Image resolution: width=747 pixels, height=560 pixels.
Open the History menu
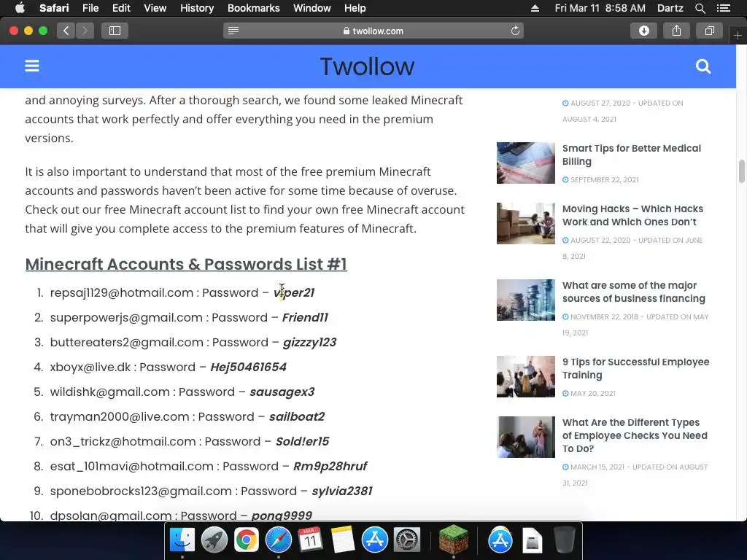197,8
